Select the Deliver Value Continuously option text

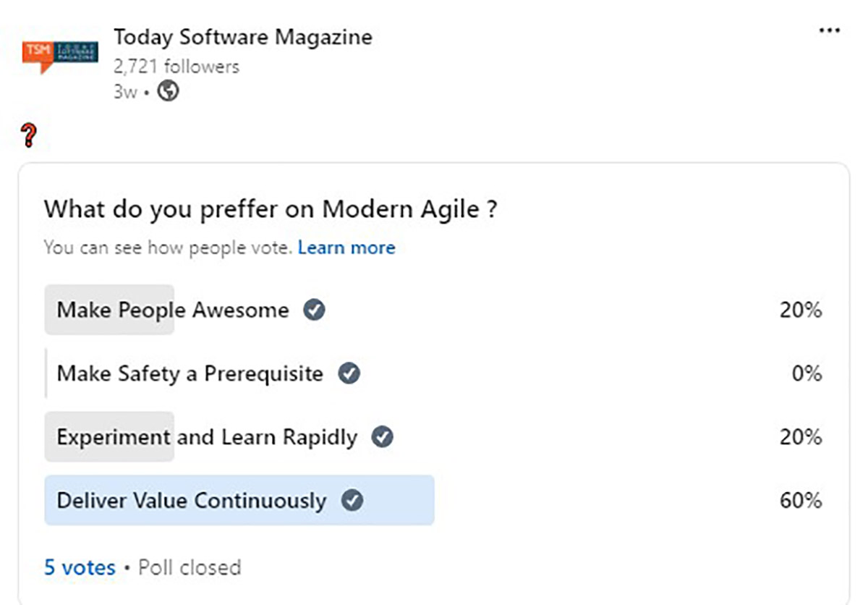coord(191,501)
